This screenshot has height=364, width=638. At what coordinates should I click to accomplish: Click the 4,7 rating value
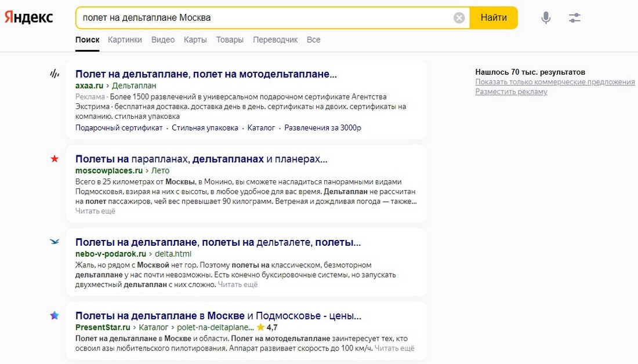pyautogui.click(x=272, y=327)
